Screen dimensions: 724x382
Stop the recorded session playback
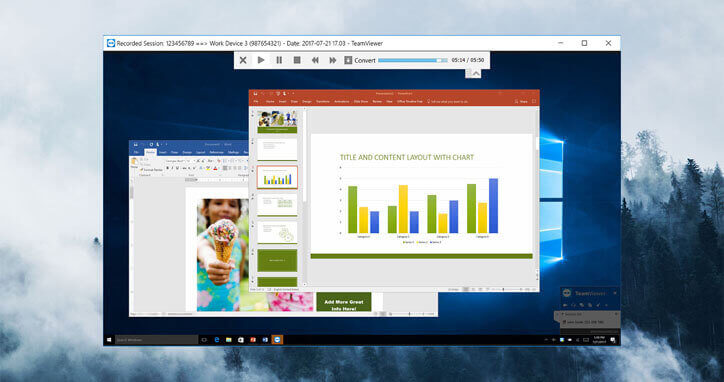297,60
